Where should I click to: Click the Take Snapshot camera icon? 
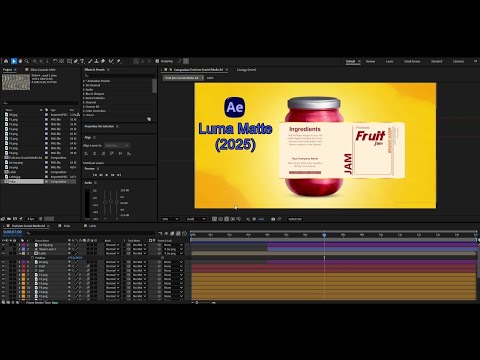tap(273, 219)
